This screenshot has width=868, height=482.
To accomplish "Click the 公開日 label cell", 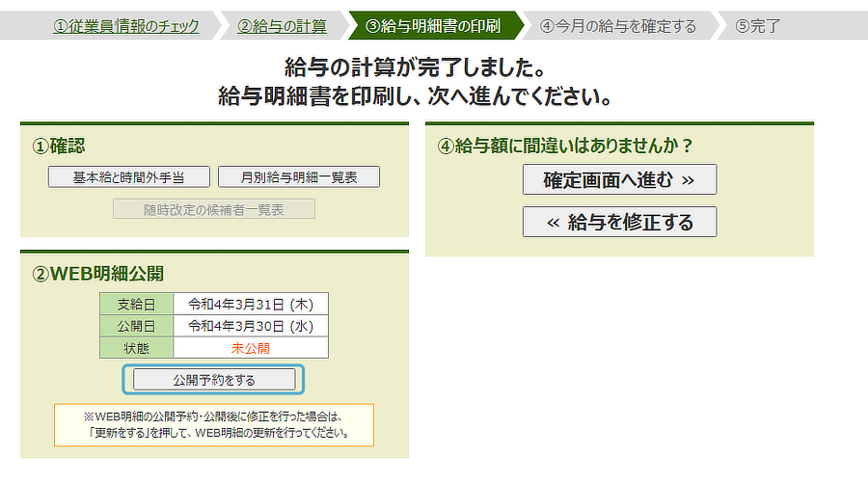I will tap(136, 326).
